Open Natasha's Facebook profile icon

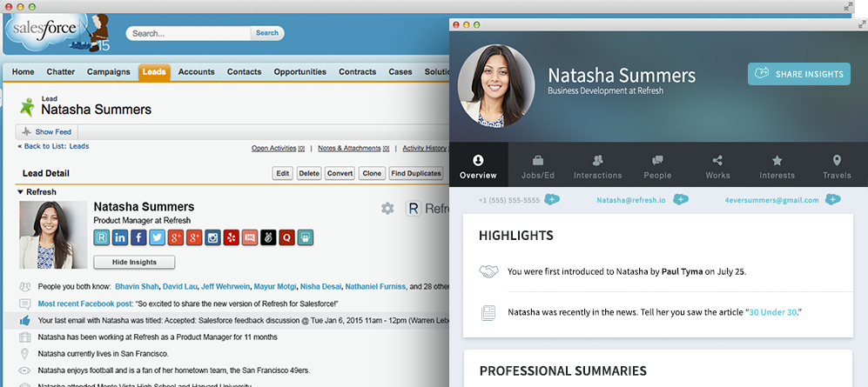(x=138, y=237)
